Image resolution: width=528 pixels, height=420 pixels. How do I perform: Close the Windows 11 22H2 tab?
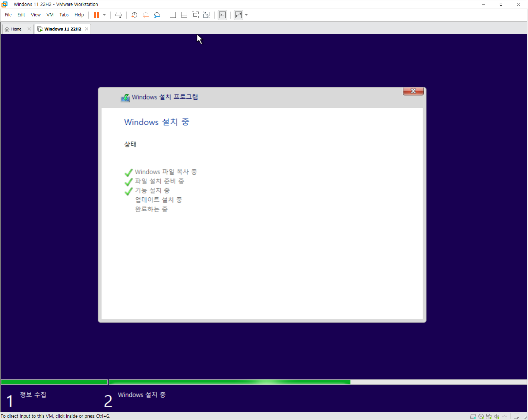tap(86, 29)
